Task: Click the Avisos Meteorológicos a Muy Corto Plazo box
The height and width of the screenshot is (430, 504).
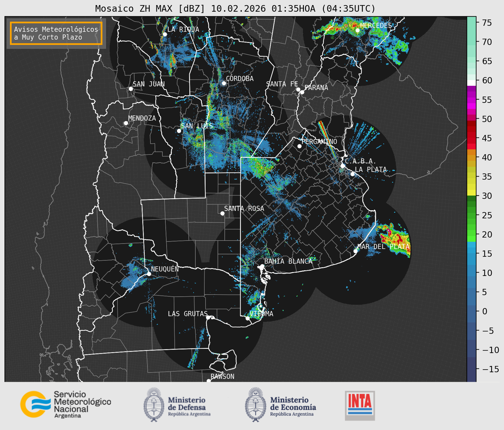Action: [56, 33]
